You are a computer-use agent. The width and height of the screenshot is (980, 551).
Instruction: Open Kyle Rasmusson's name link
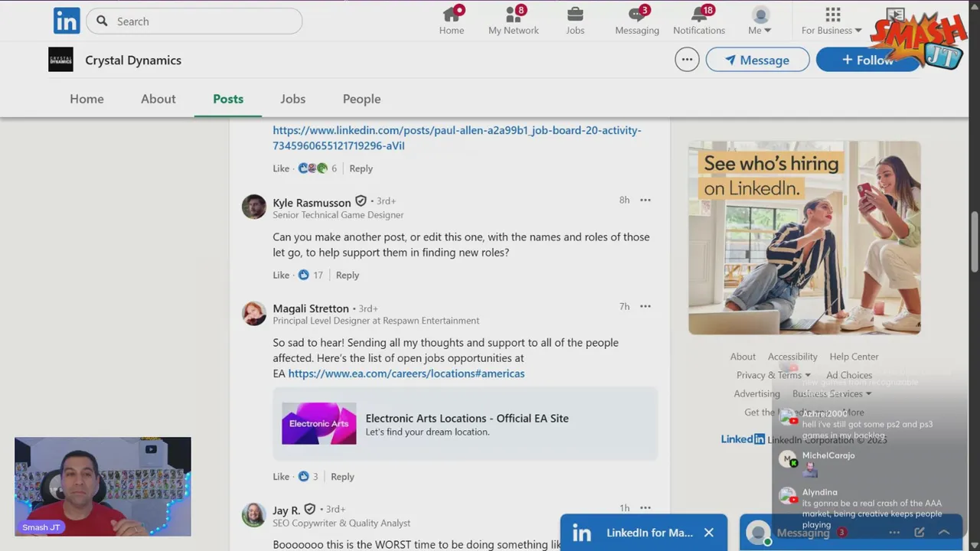[x=312, y=202]
